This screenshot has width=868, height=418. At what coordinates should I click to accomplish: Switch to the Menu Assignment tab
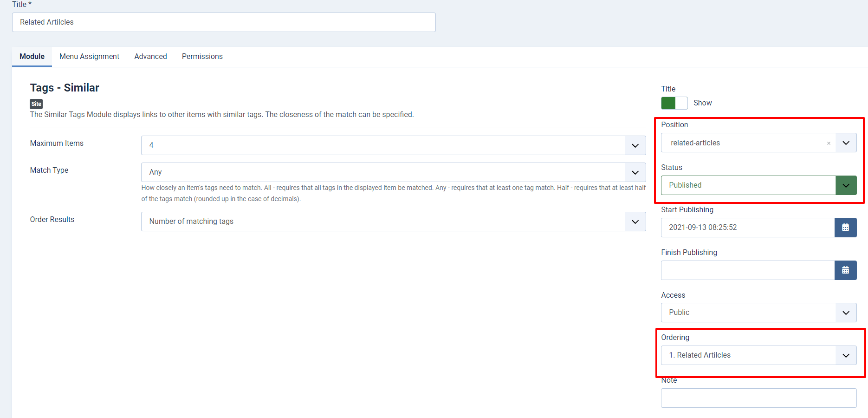click(x=89, y=57)
